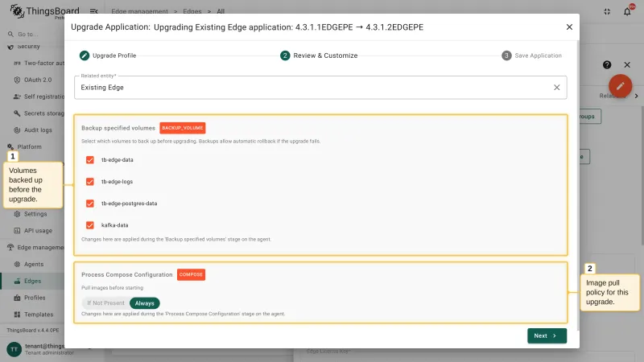
Task: Click the Templates grid icon
Action: tap(17, 315)
